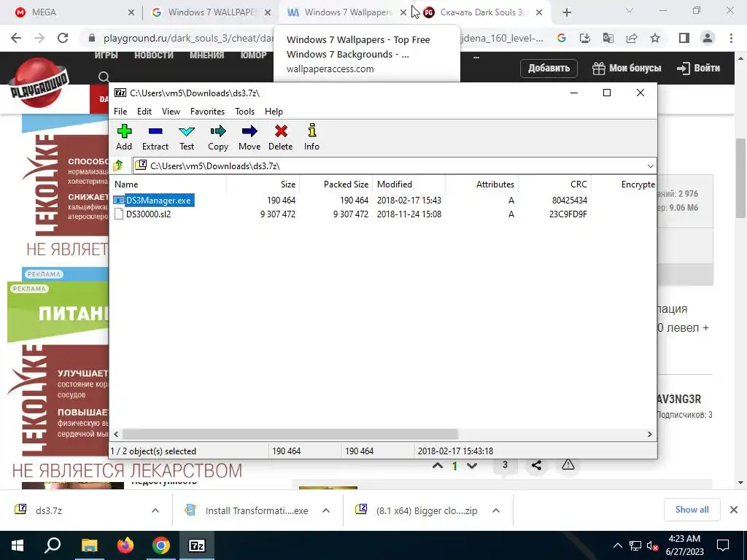Open the Favorites menu in 7-Zip
Viewport: 747px width, 560px height.
(207, 112)
